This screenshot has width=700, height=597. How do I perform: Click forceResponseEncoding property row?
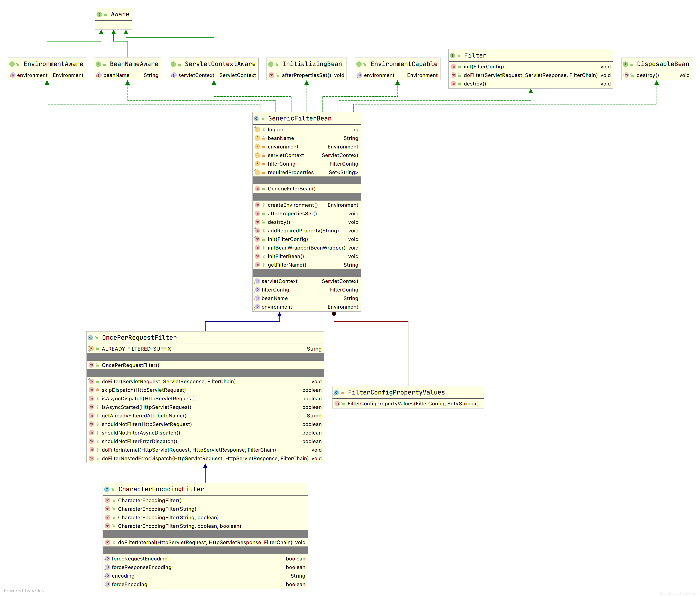pyautogui.click(x=205, y=567)
